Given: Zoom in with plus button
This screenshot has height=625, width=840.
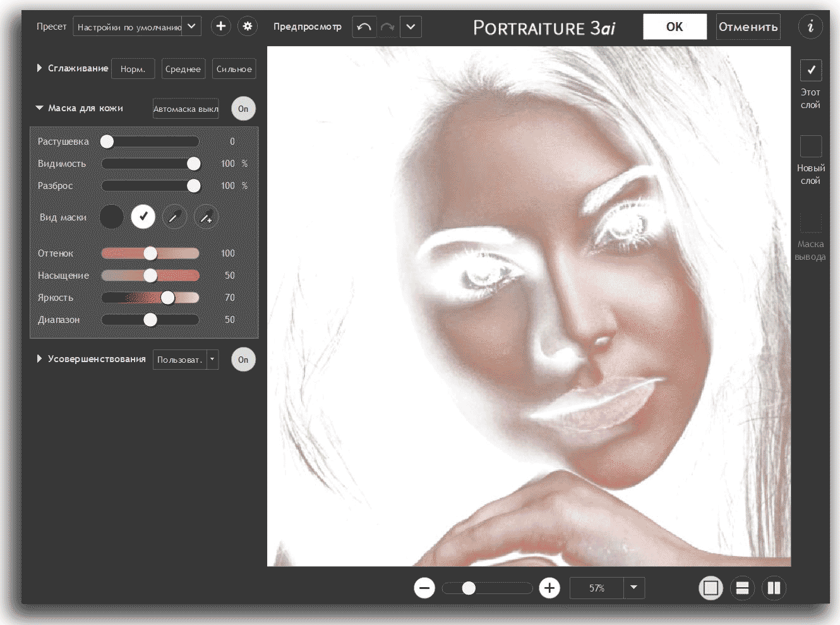Looking at the screenshot, I should coord(549,588).
